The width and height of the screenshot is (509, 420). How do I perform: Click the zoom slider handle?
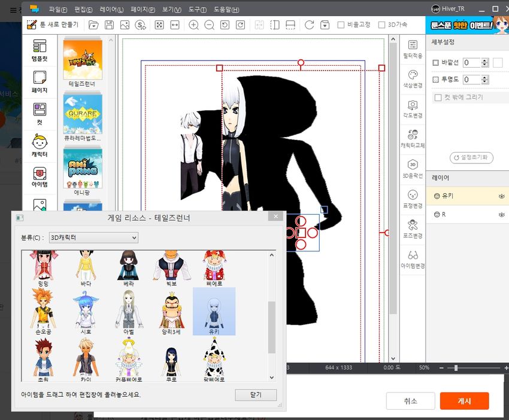pyautogui.click(x=456, y=368)
